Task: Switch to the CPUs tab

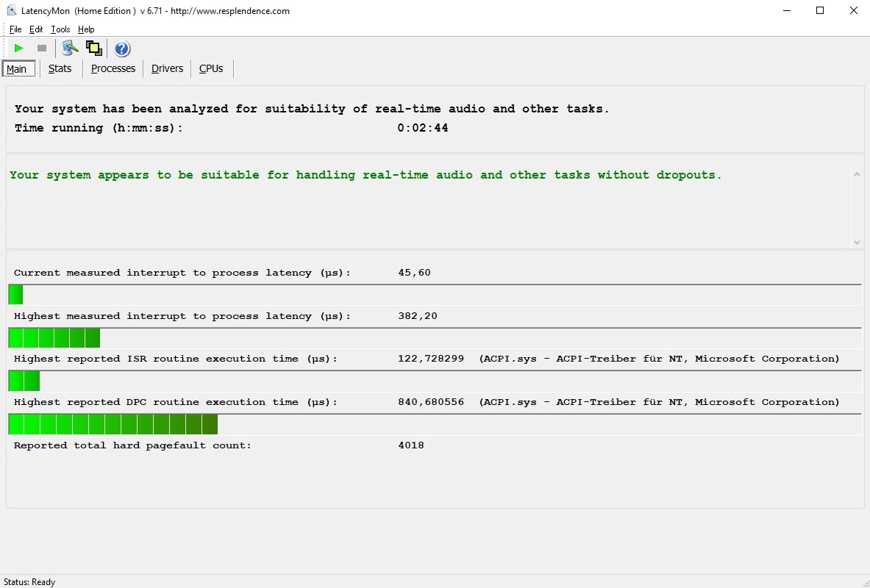Action: click(x=211, y=69)
